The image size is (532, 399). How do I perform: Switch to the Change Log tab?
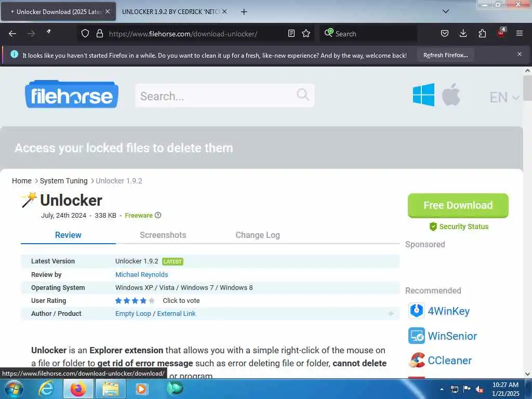258,235
